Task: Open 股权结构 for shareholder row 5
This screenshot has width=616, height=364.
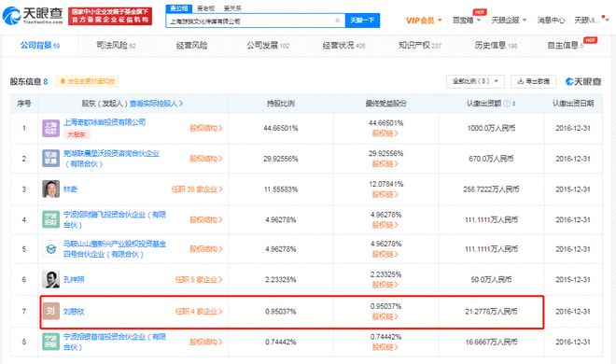Action: tap(206, 249)
